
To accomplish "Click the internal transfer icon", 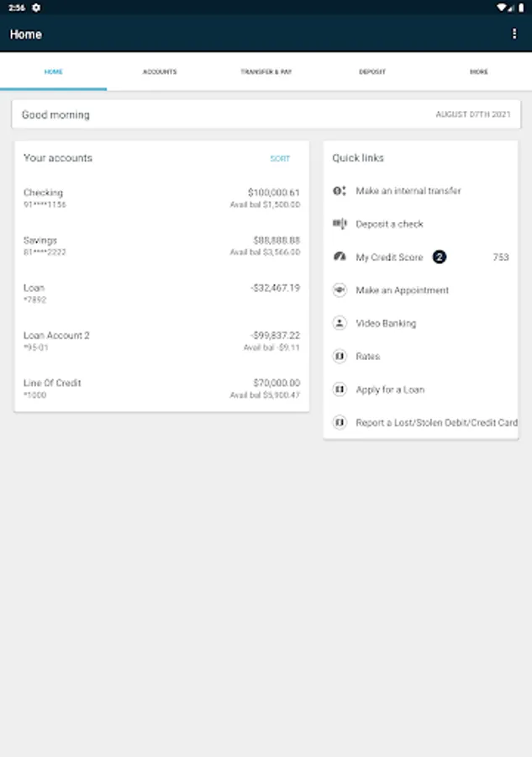I will click(x=340, y=191).
